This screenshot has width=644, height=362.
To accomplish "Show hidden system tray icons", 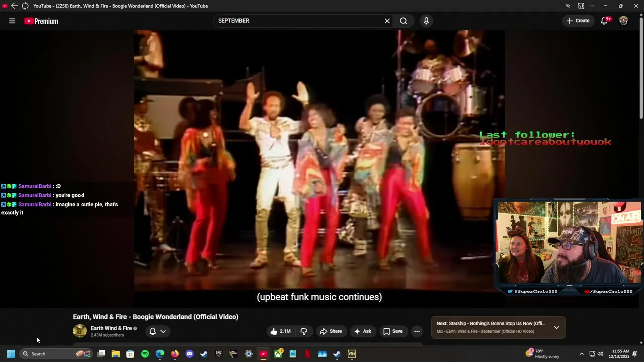I will [581, 354].
